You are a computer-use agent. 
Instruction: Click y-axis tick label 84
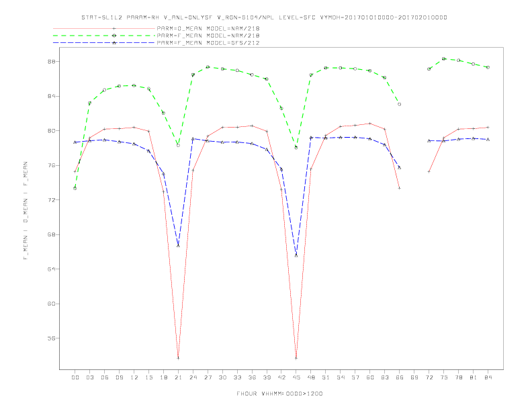click(51, 96)
